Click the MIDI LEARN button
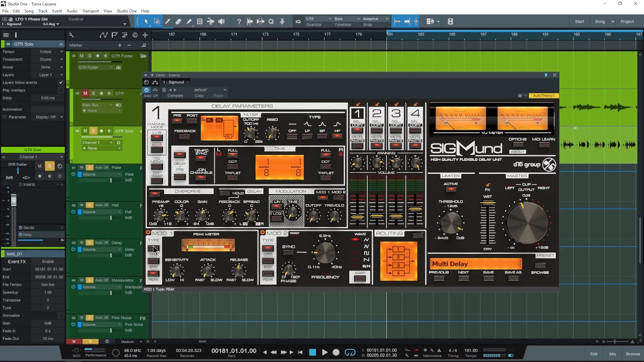The image size is (644, 362). click(543, 145)
